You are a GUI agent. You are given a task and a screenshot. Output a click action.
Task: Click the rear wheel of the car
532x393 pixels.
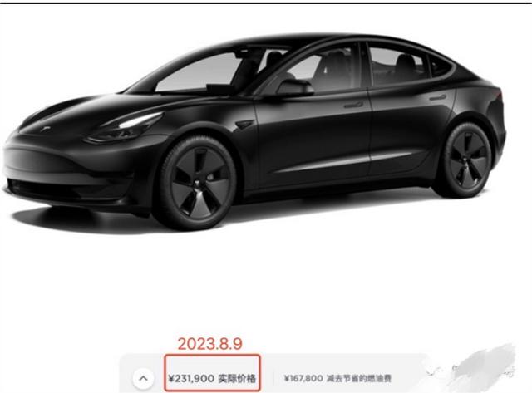coord(466,160)
